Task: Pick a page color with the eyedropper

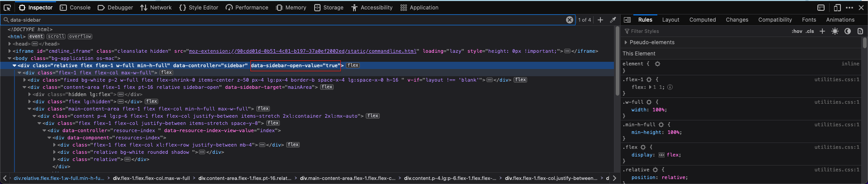Action: (x=613, y=20)
